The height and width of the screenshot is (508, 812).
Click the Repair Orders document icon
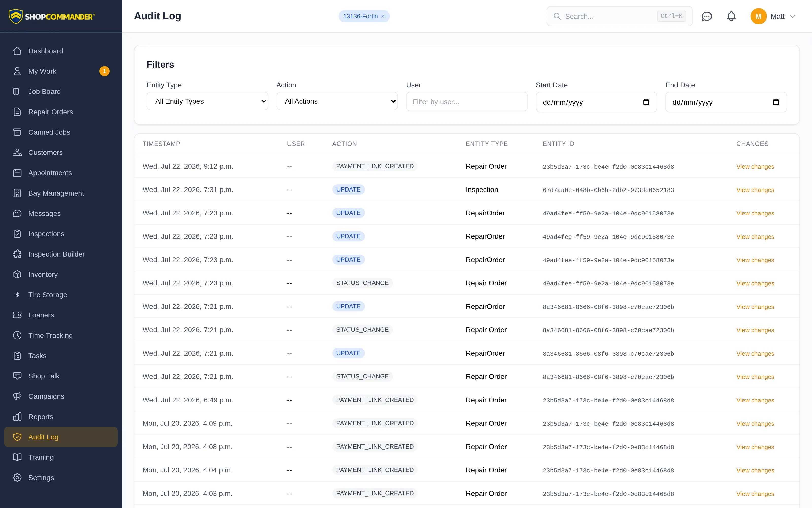[17, 112]
